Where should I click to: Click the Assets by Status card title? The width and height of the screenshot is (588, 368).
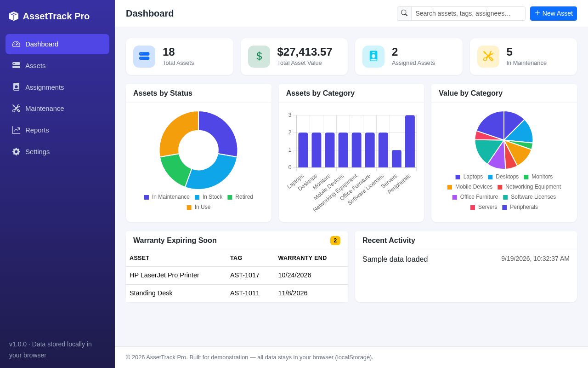(x=163, y=93)
